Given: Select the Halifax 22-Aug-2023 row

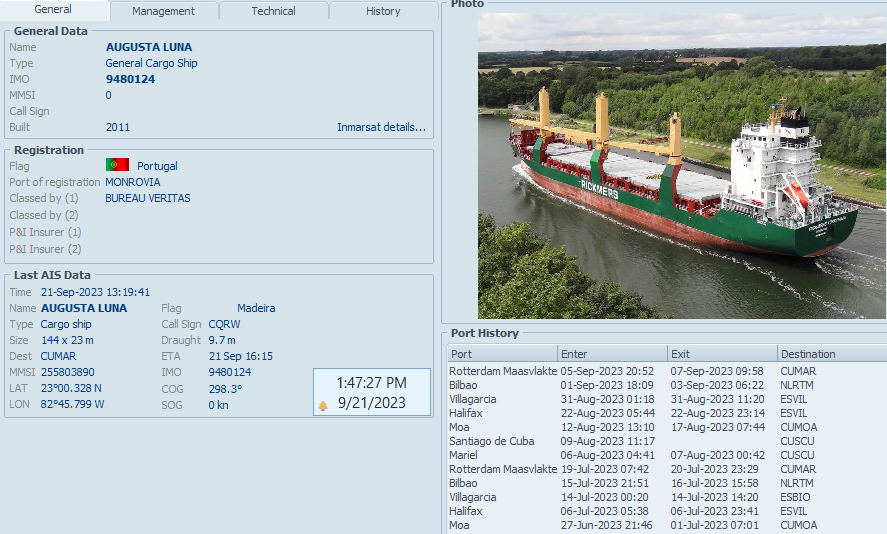Looking at the screenshot, I should (x=668, y=414).
